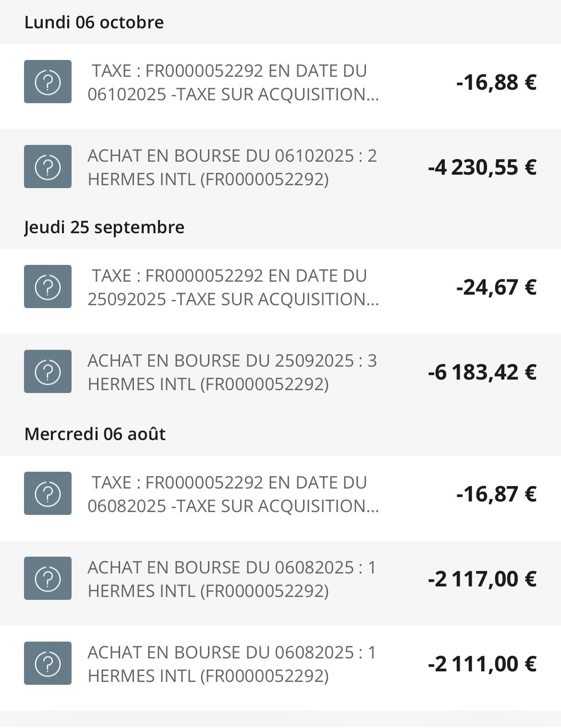The width and height of the screenshot is (561, 728).
Task: Click the icon beside the -4 230,55 € purchase
Action: (x=48, y=167)
